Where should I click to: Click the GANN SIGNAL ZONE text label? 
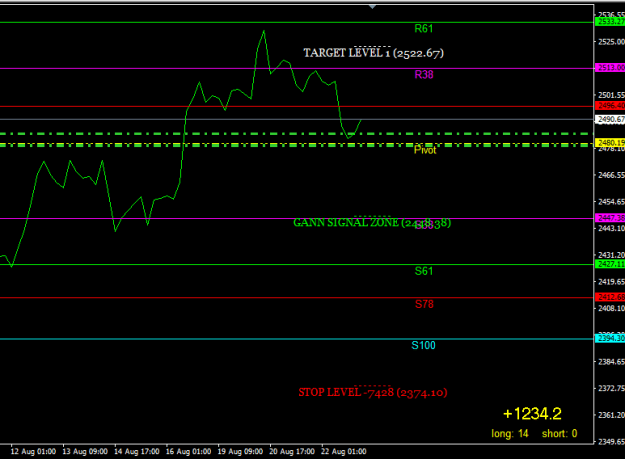tap(372, 223)
